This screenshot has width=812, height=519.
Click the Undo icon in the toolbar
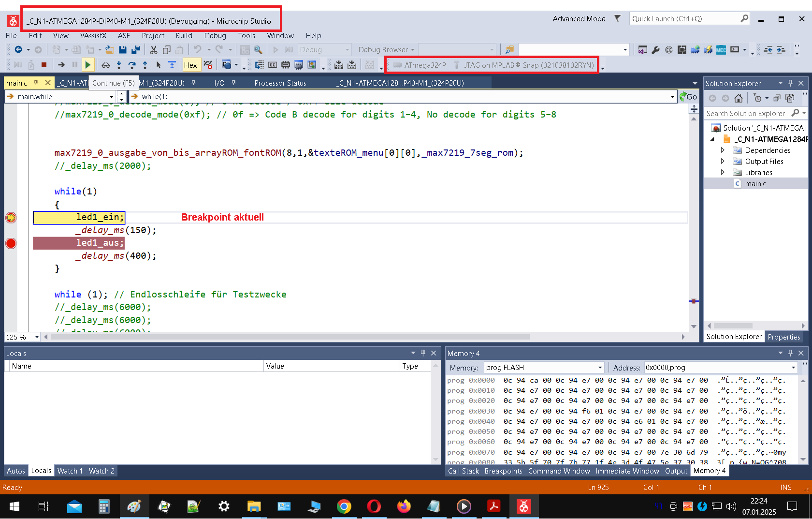(198, 49)
